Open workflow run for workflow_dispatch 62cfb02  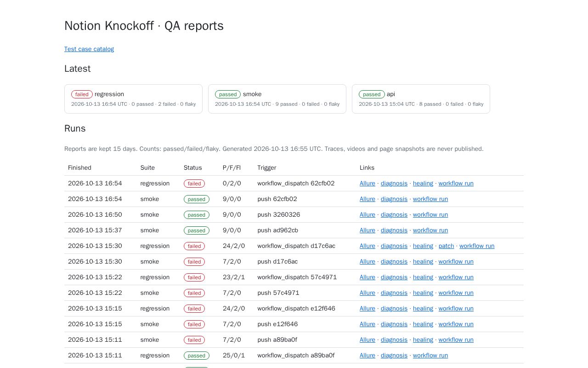tap(456, 184)
